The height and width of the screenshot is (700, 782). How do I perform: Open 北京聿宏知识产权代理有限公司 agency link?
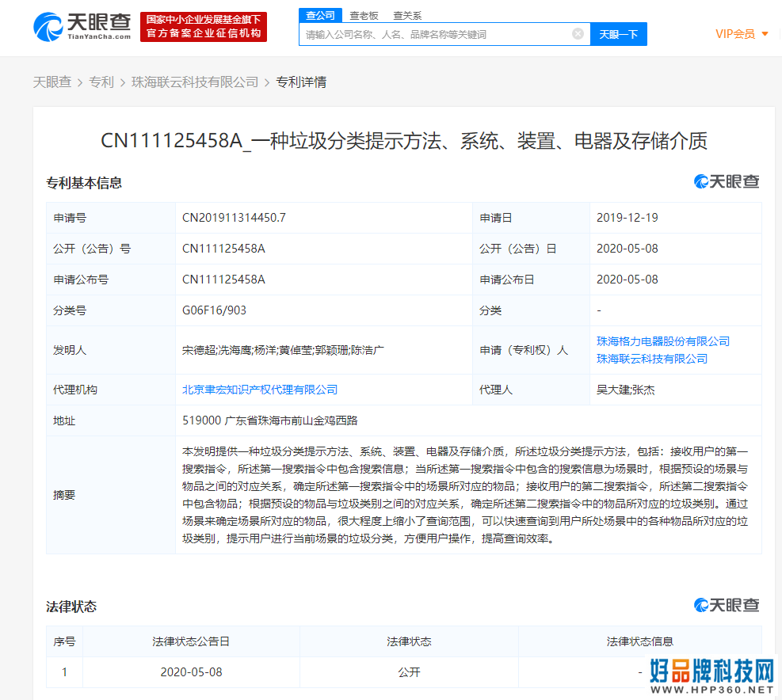[x=260, y=390]
